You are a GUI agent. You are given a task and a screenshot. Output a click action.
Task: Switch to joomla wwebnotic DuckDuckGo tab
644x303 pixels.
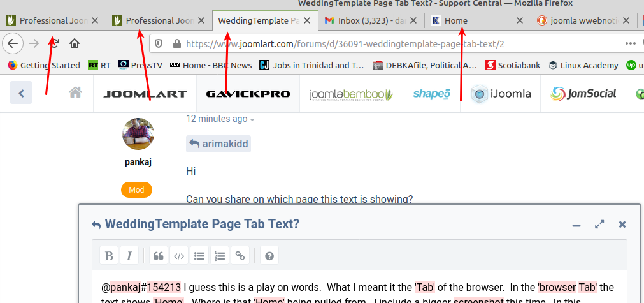(x=583, y=20)
